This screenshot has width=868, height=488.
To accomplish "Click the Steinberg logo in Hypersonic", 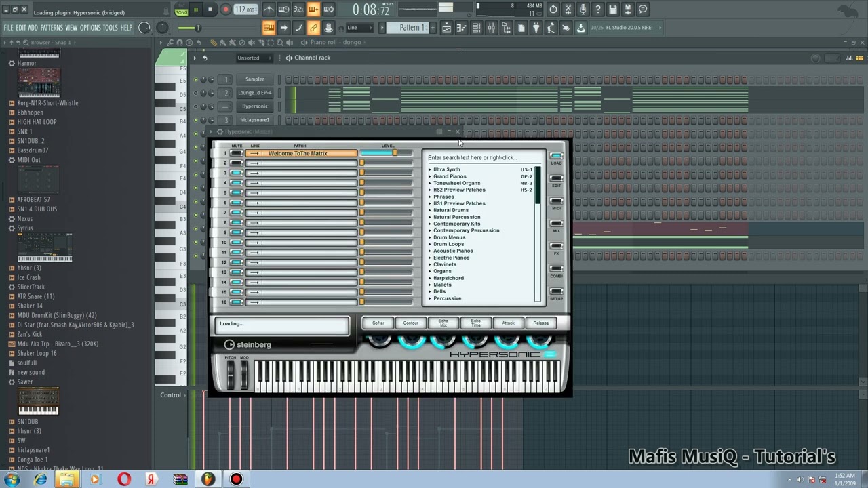I will 248,344.
